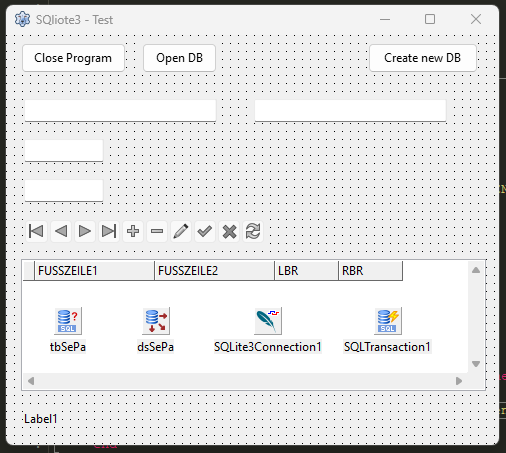
Task: Go to next record in navigator
Action: [x=85, y=231]
